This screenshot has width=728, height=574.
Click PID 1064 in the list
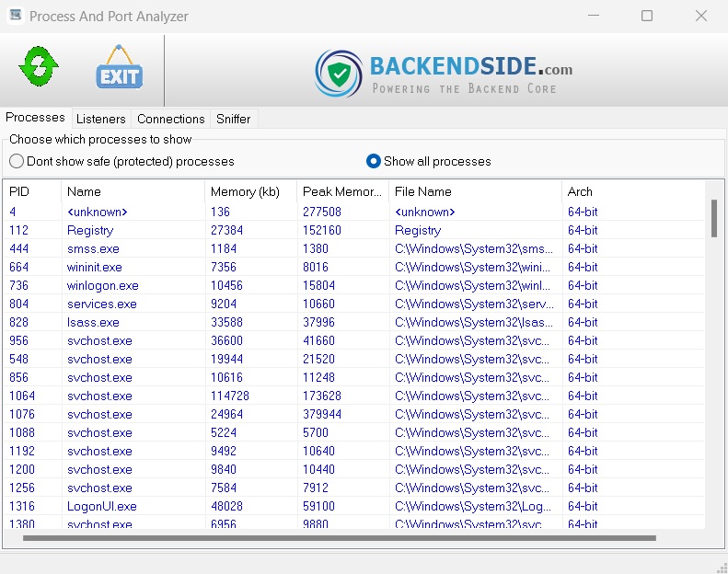point(22,396)
